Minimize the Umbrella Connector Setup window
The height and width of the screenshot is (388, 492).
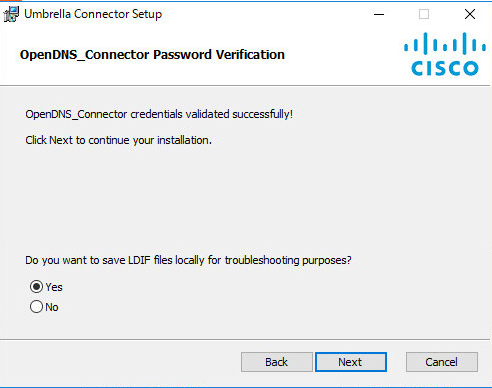(x=379, y=14)
